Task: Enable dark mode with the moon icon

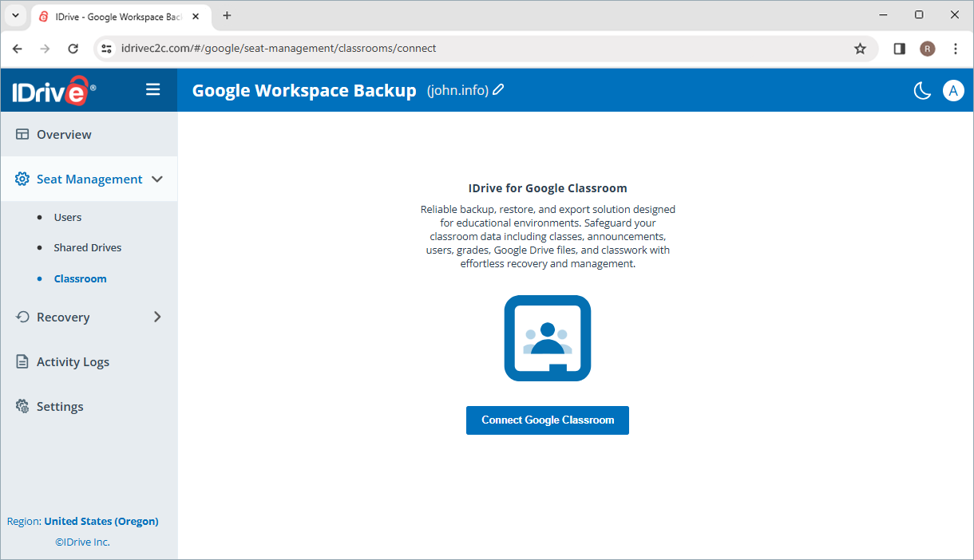Action: tap(922, 90)
